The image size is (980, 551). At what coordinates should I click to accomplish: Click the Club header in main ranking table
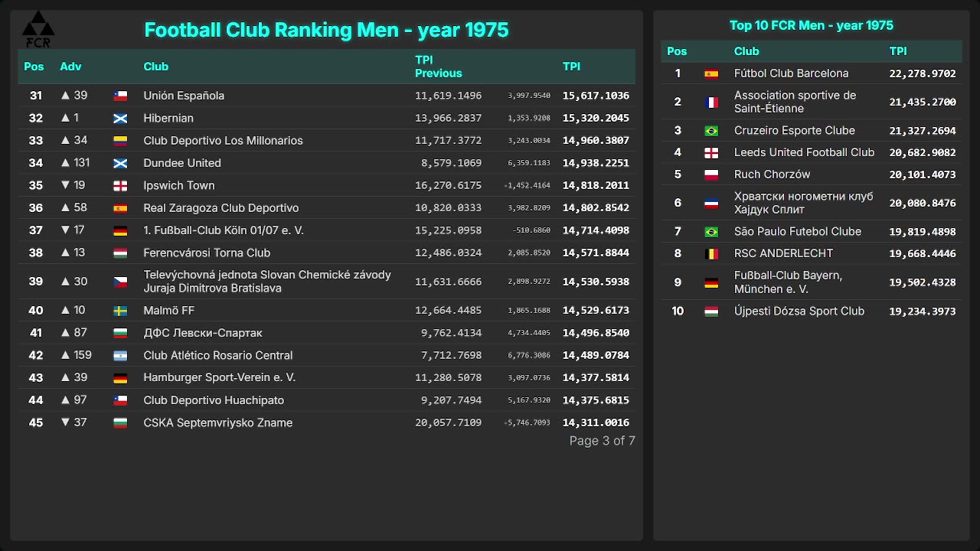(x=155, y=67)
